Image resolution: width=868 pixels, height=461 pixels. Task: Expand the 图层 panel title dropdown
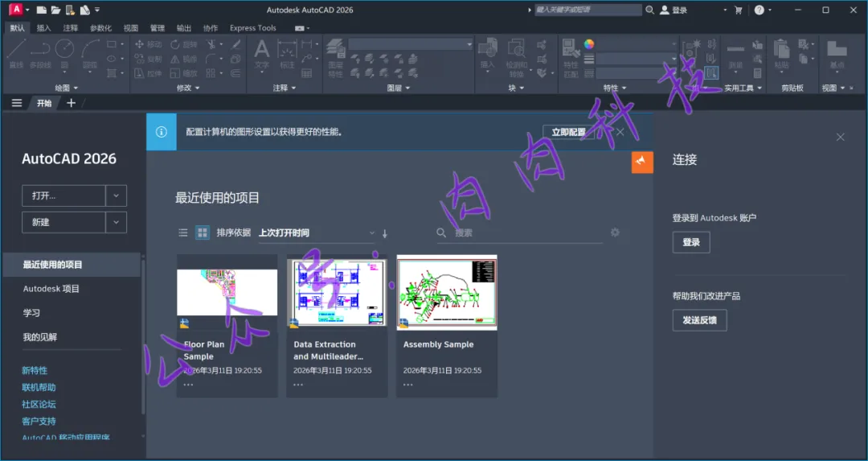pos(399,88)
